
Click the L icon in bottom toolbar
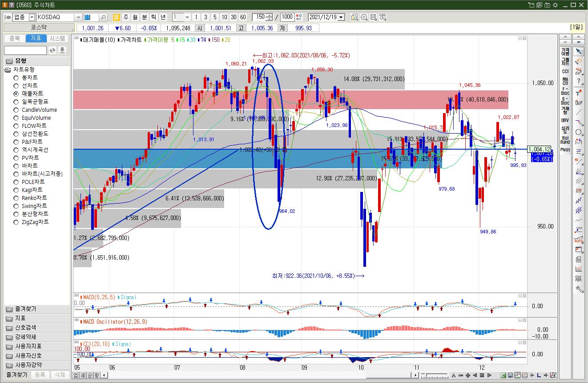pyautogui.click(x=539, y=375)
